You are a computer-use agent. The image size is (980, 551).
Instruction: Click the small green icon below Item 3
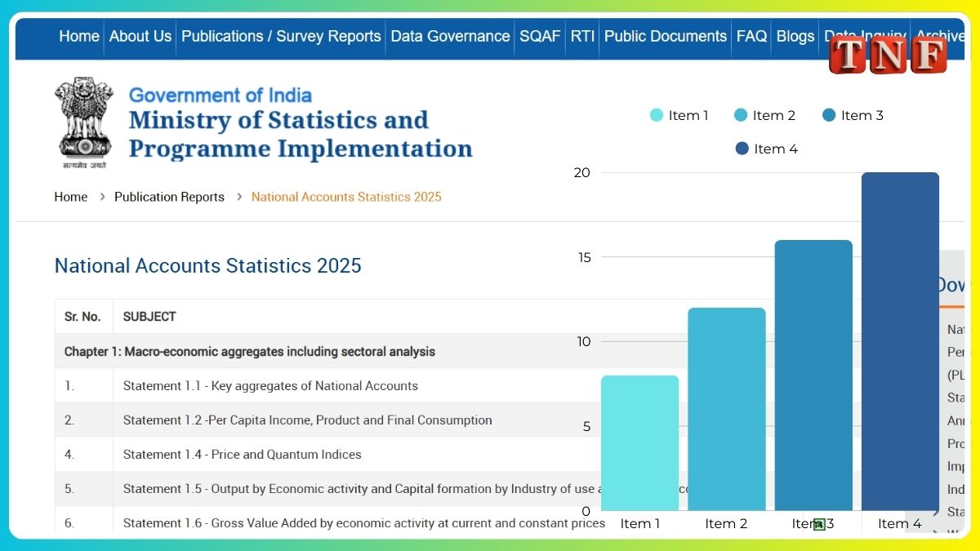(818, 524)
